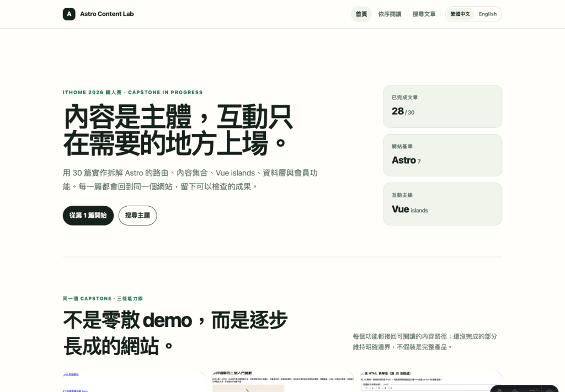Viewport: 565px width, 392px height.
Task: Click the 同一個 CAPSTONE，三條能力線 label
Action: [x=103, y=298]
